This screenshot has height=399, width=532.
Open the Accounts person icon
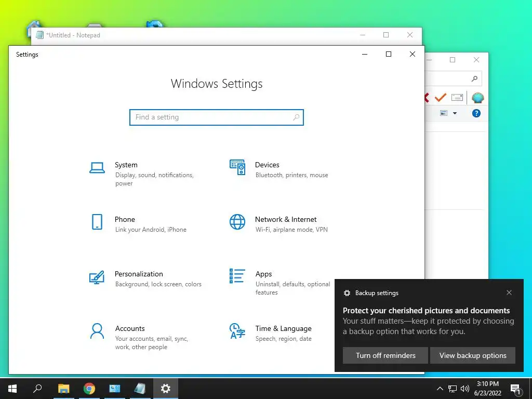pos(97,331)
